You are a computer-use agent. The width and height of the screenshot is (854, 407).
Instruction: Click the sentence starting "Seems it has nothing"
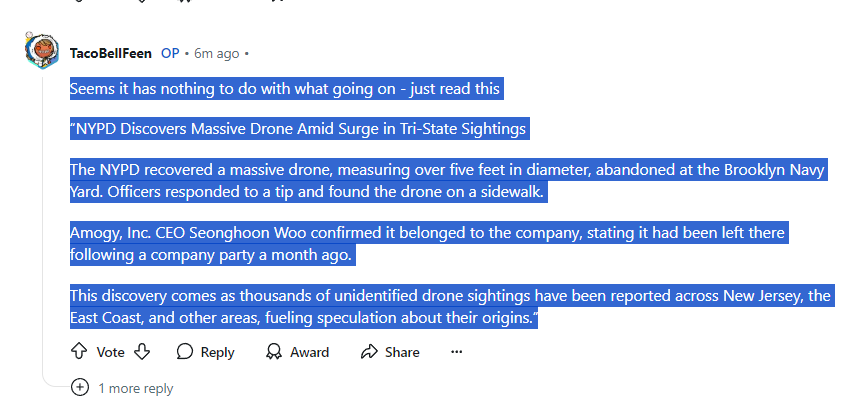pos(284,89)
